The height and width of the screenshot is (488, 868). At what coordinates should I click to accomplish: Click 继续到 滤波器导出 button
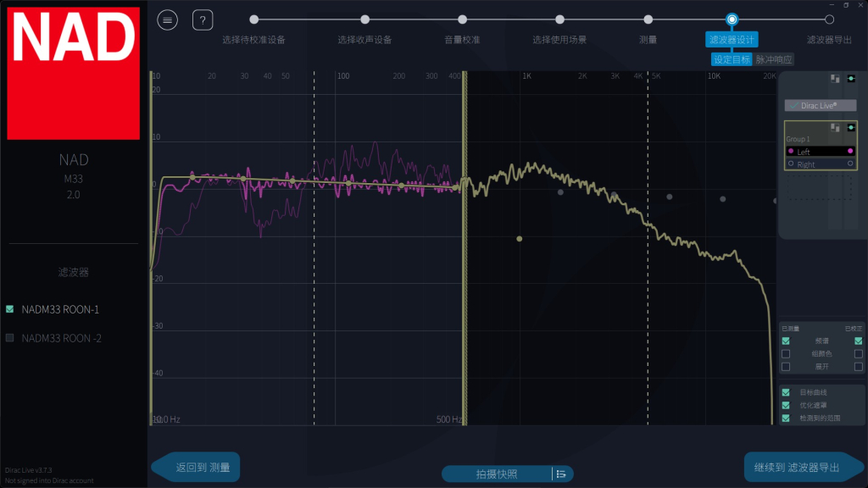(804, 468)
